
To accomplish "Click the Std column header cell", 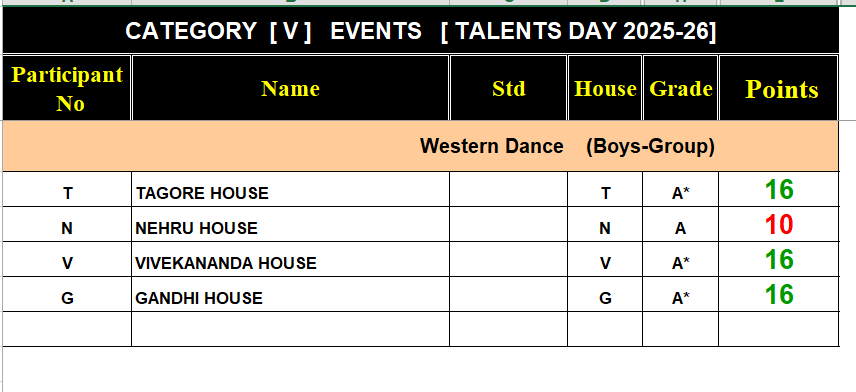I will point(508,88).
